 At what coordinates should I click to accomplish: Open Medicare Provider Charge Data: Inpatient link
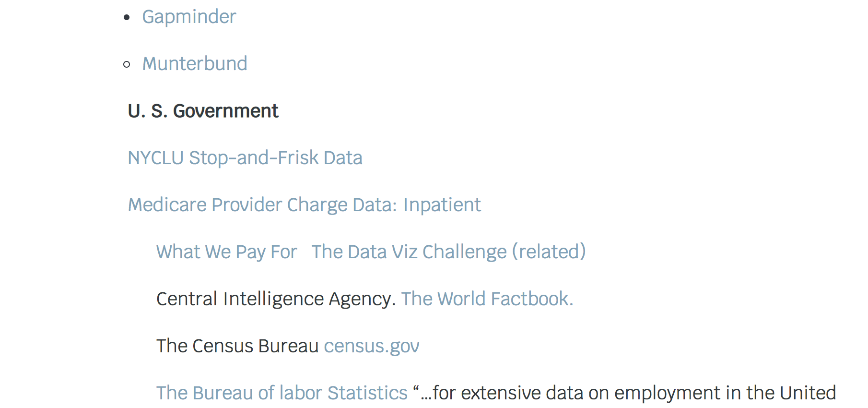[x=304, y=205]
